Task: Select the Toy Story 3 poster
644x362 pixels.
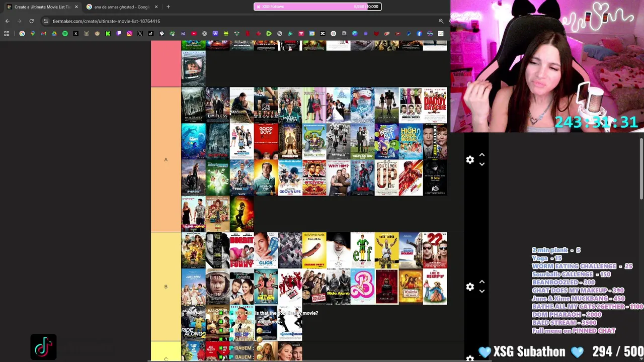Action: (217, 214)
